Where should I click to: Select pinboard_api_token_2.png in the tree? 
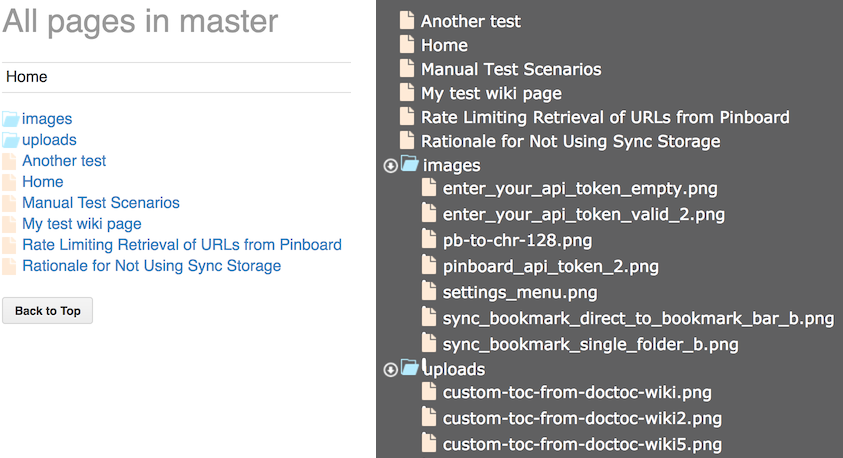(550, 267)
